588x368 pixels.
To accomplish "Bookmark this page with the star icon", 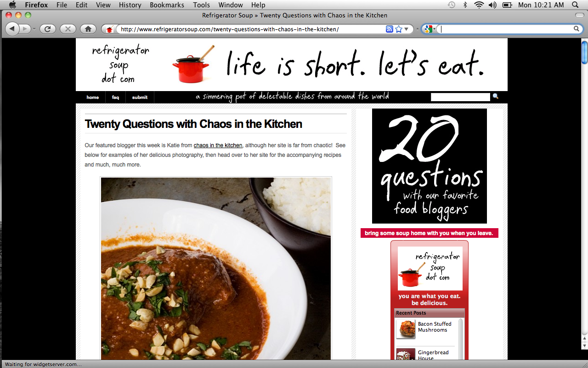I will (x=398, y=29).
